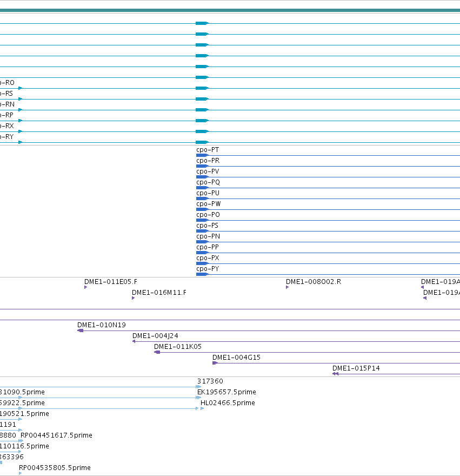Select the DME1-004G15 clone label

pyautogui.click(x=236, y=358)
